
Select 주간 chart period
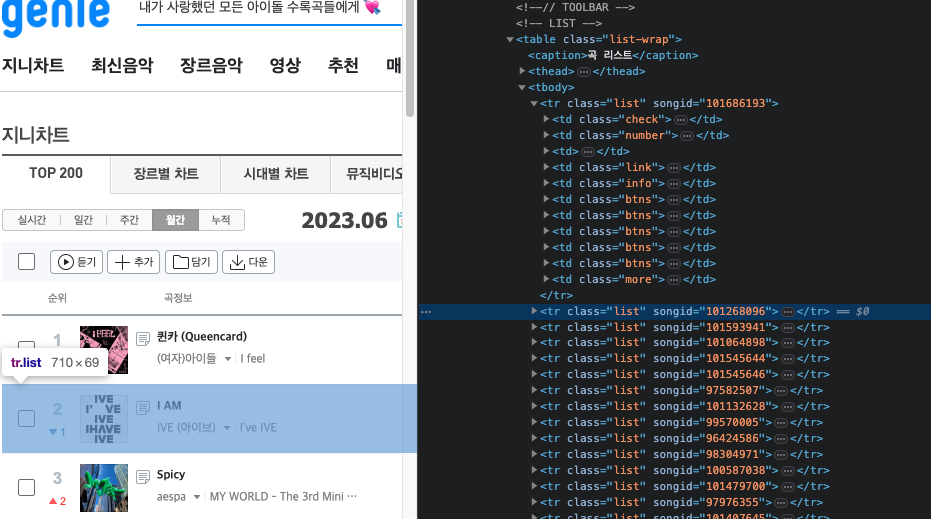(129, 220)
